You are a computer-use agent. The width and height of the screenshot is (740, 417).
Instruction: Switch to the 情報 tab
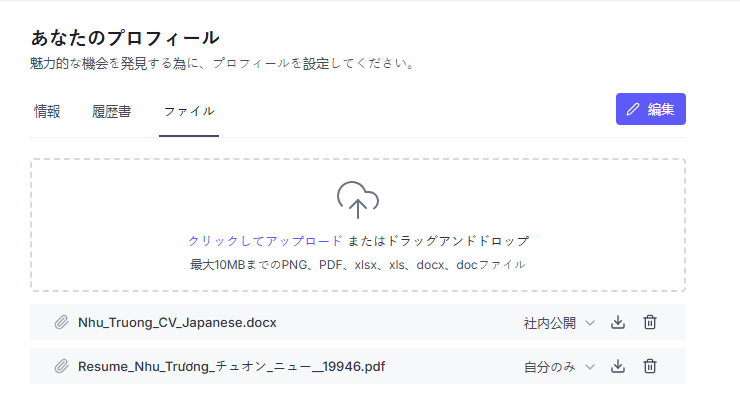(47, 112)
